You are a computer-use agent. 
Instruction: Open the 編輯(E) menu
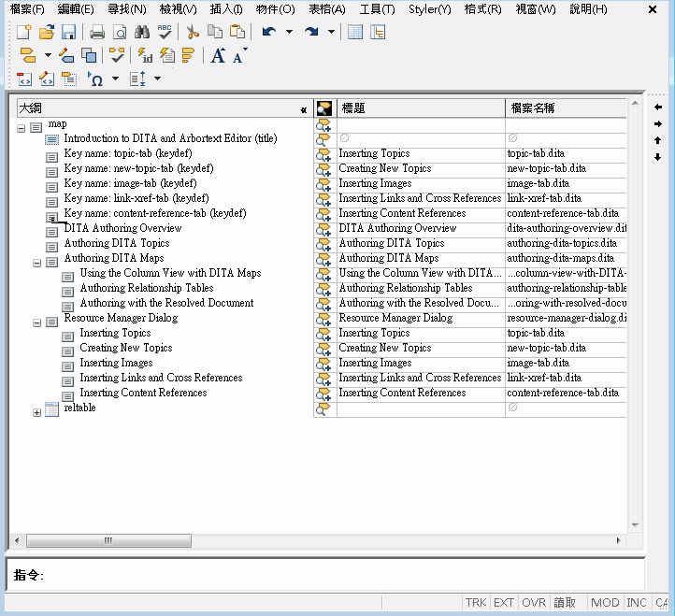76,9
